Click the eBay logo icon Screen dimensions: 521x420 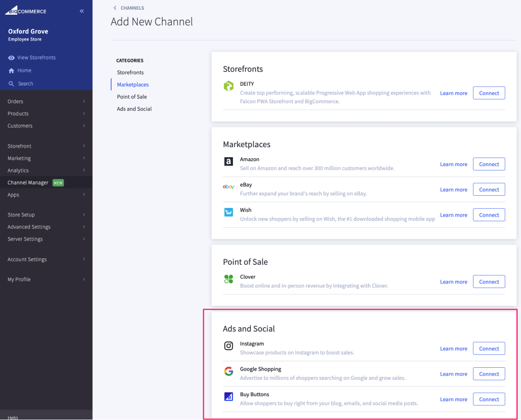pos(229,187)
